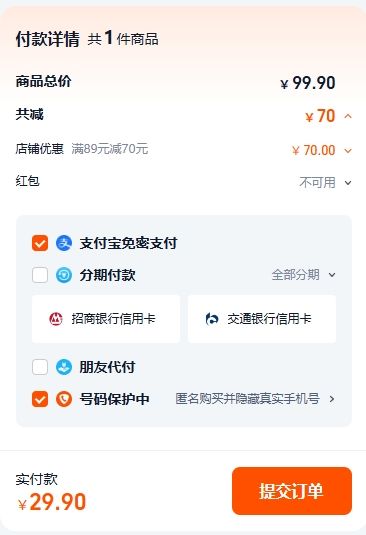Enable the 朋友代付 checkbox
366x535 pixels.
point(40,367)
